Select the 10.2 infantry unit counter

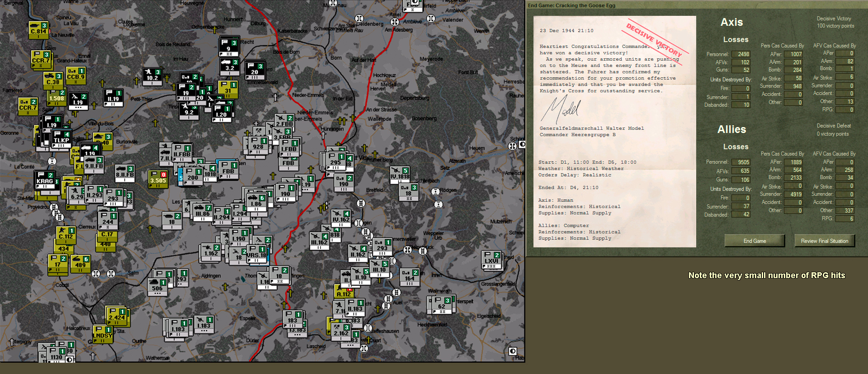[152, 76]
